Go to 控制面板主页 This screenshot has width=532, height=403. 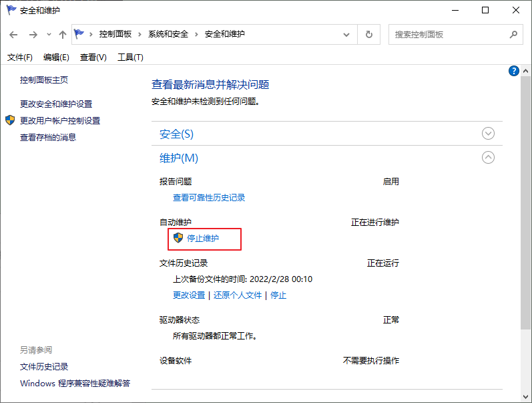(44, 80)
